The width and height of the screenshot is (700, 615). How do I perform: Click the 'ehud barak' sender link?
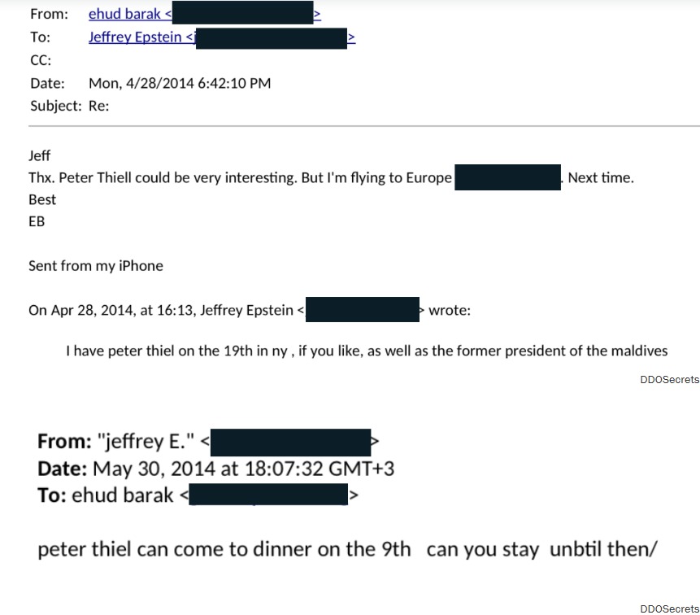pos(125,14)
